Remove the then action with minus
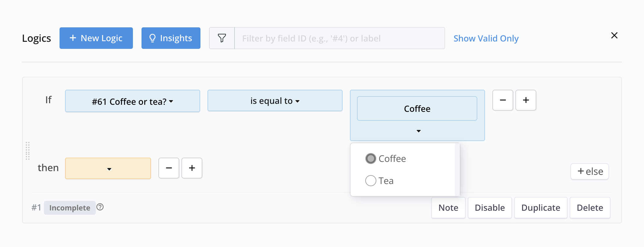 point(169,168)
